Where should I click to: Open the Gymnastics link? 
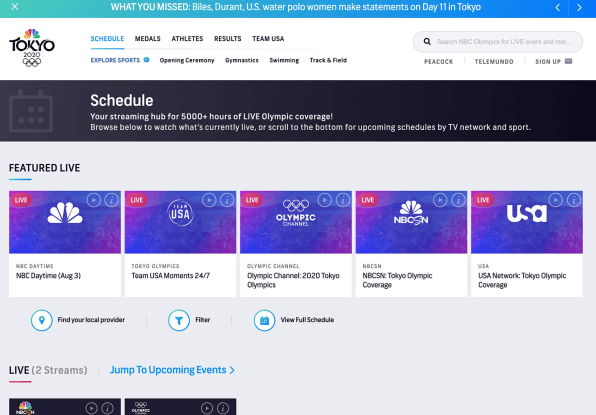pyautogui.click(x=242, y=60)
